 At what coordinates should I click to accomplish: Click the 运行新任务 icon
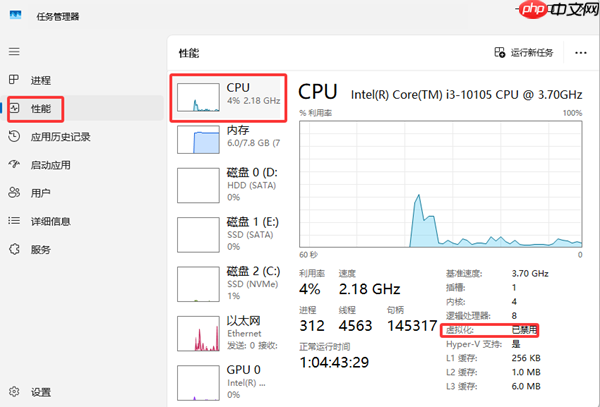click(x=499, y=52)
